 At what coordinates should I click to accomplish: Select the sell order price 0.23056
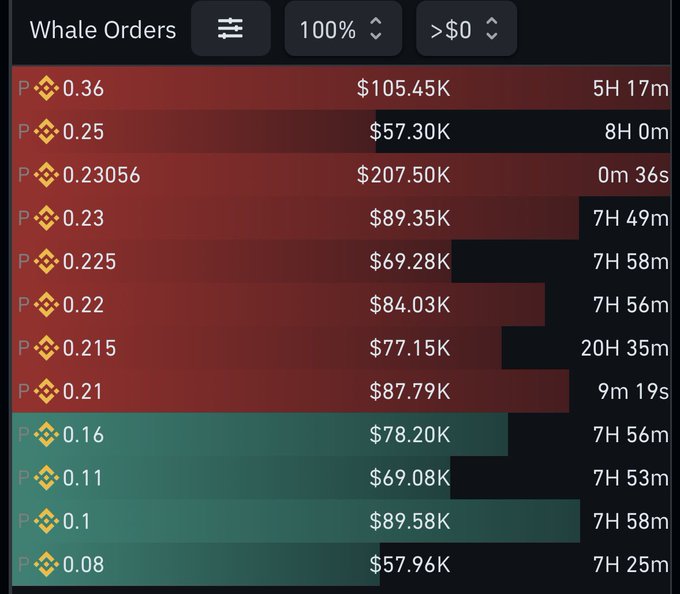(x=101, y=175)
